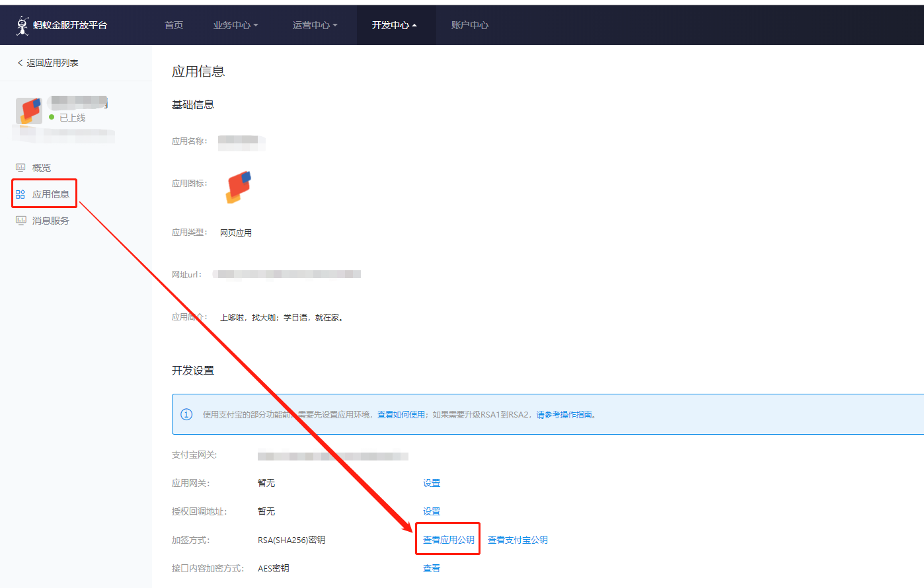The image size is (924, 588).
Task: Click 查看支付宝公钥 link
Action: pyautogui.click(x=518, y=540)
